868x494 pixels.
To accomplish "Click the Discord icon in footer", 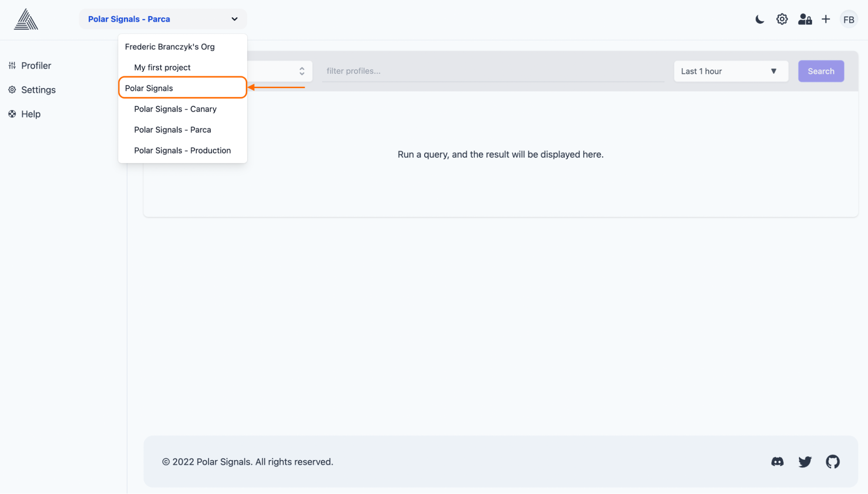I will 777,461.
